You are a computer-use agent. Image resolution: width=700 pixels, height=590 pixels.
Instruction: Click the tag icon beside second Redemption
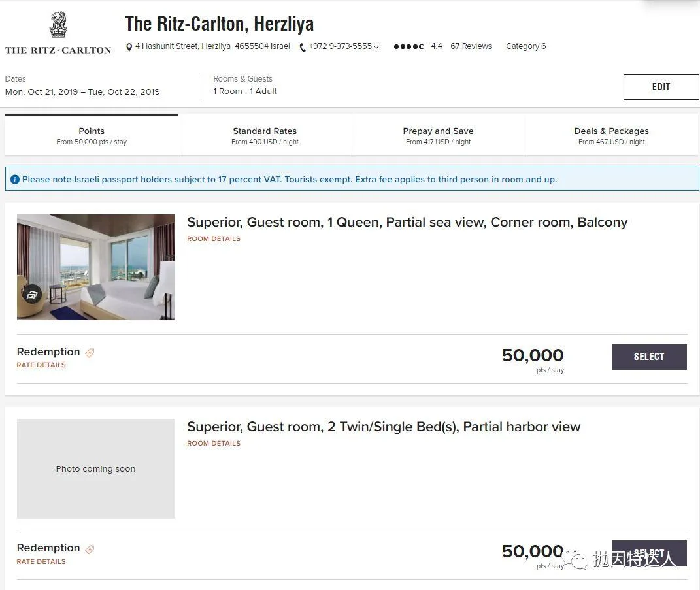coord(90,549)
